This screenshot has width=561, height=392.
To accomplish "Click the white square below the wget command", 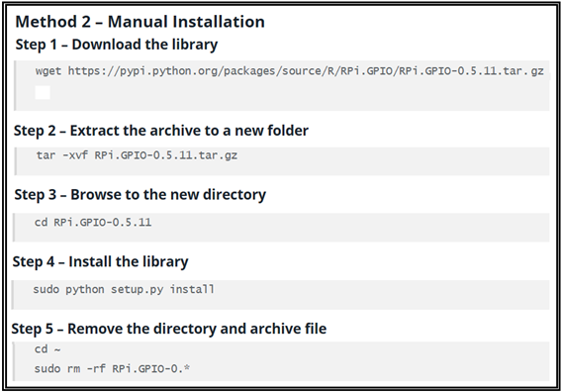I will pos(43,92).
